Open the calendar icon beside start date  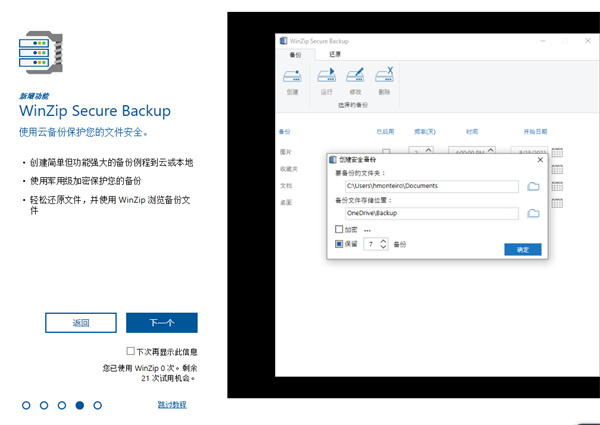pos(557,152)
